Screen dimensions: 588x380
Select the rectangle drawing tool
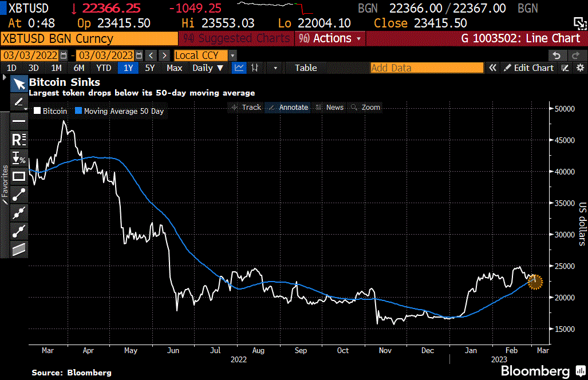click(19, 176)
